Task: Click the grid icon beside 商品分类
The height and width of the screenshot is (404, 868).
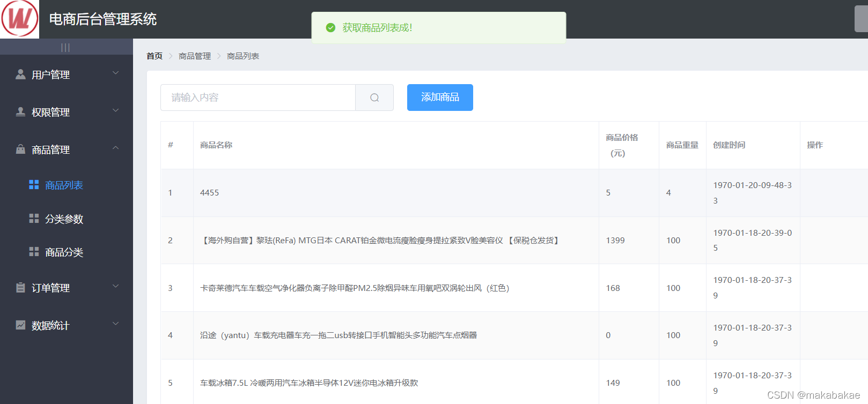Action: pos(34,252)
